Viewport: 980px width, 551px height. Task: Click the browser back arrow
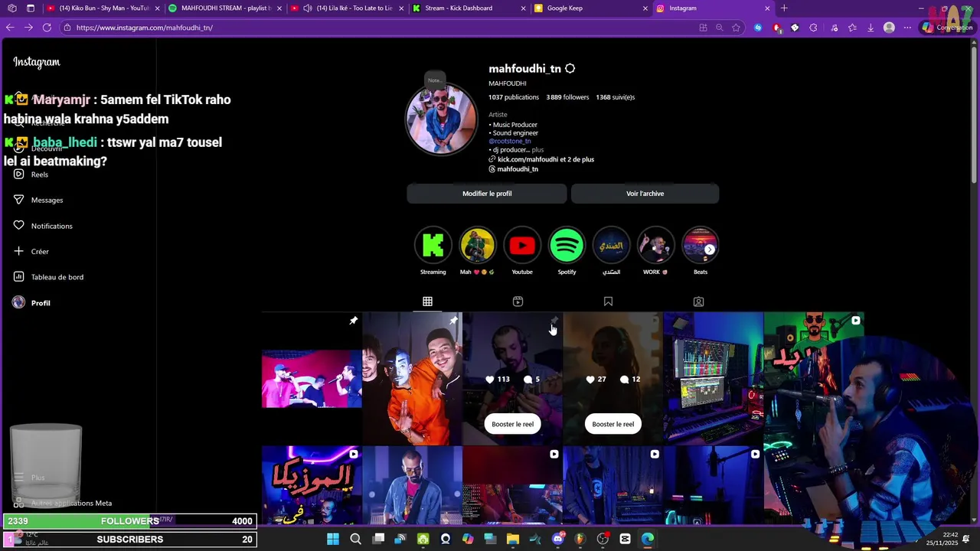[x=10, y=28]
